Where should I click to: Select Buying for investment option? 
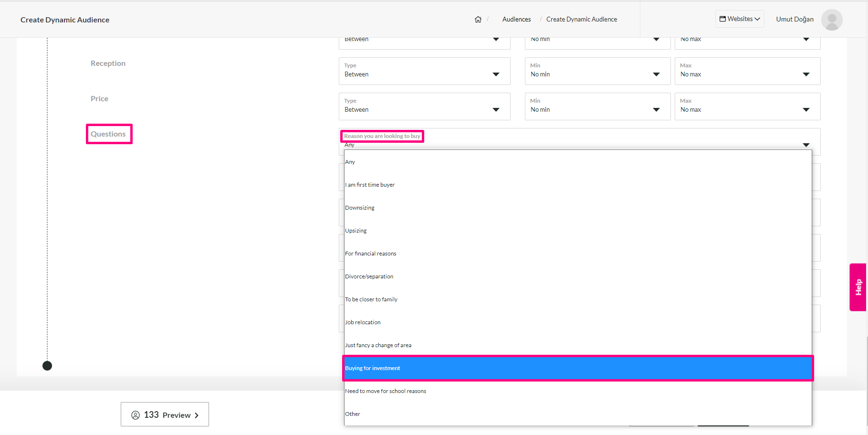click(578, 368)
